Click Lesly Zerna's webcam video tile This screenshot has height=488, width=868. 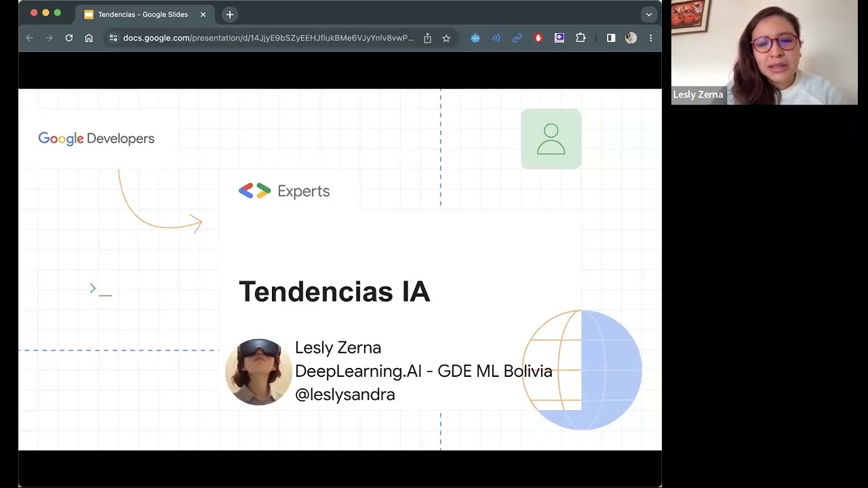764,52
